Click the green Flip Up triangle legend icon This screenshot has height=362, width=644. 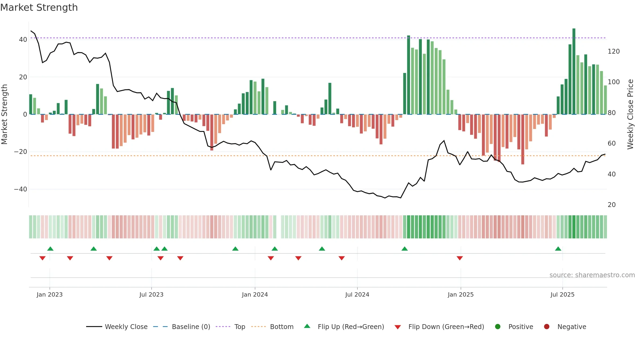point(307,326)
